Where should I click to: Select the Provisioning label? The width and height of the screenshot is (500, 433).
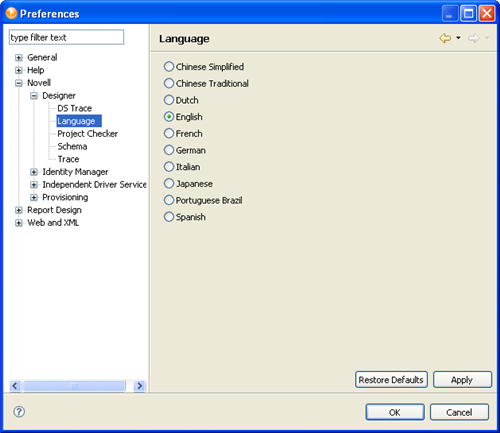point(65,197)
